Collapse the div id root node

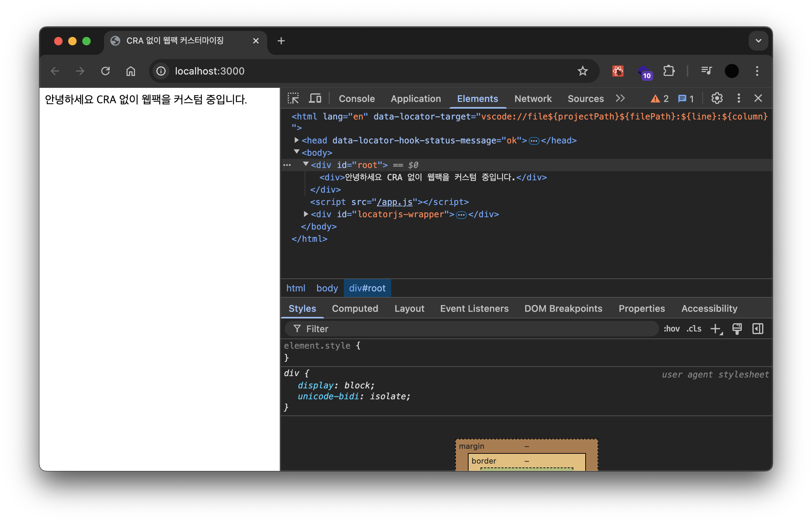[x=306, y=164]
